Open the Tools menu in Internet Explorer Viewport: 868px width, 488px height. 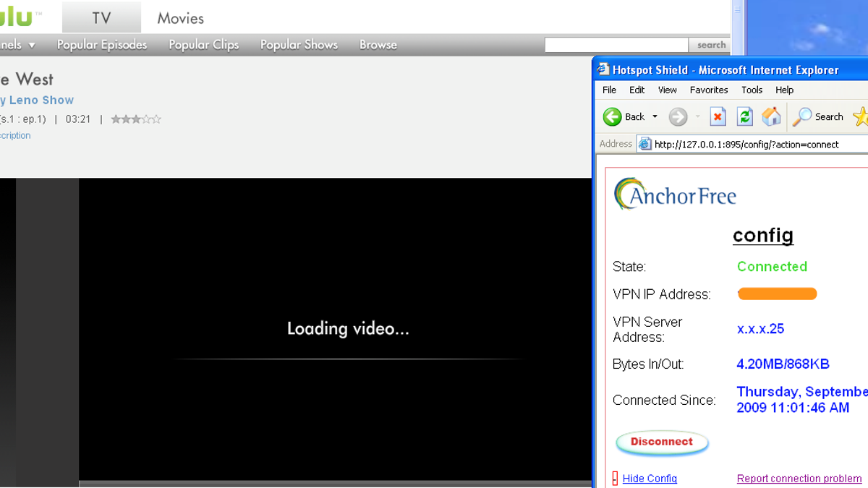pyautogui.click(x=752, y=90)
